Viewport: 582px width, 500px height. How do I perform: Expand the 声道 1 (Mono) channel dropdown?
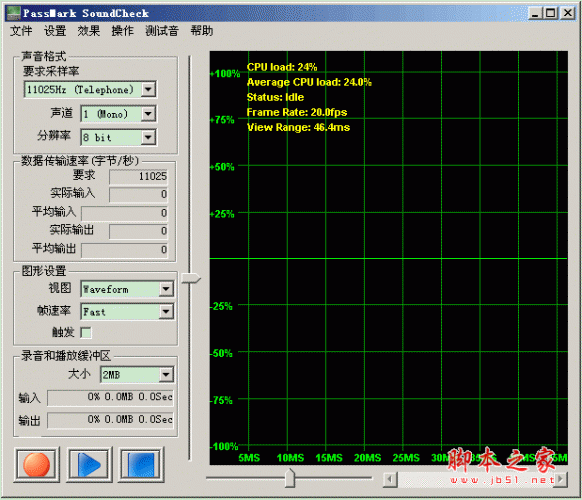(148, 114)
